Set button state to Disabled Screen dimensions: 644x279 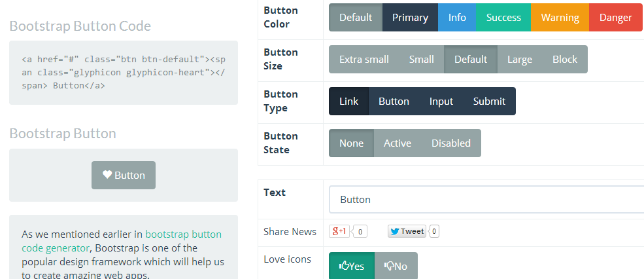click(x=450, y=143)
